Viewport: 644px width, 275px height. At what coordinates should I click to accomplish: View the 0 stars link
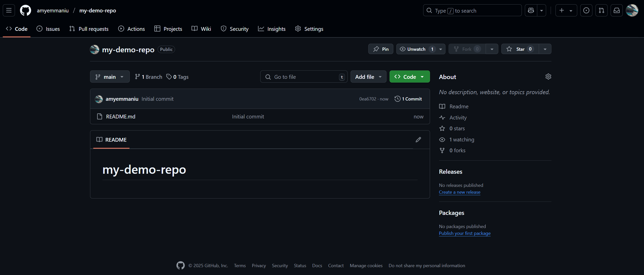coord(452,129)
